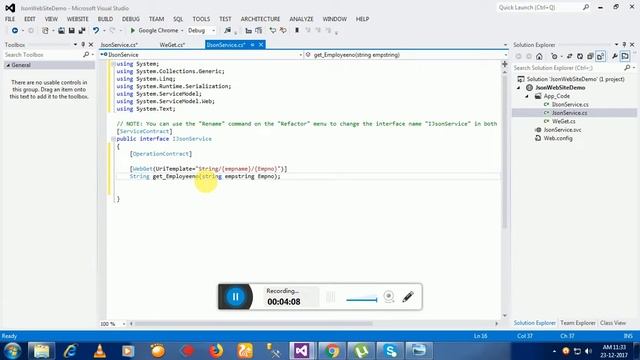Start debugging with the green play arrow

132,31
